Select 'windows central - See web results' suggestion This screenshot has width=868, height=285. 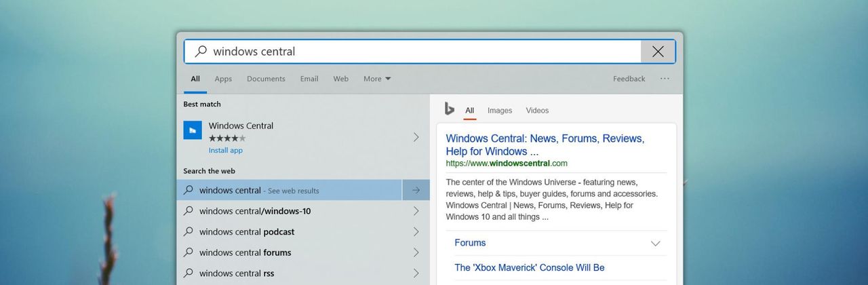[290, 191]
